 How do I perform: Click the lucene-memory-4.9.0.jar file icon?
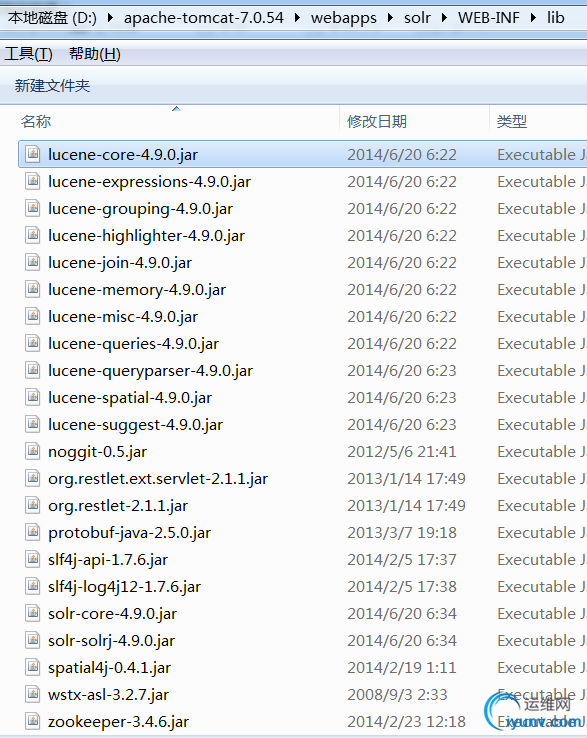tap(32, 289)
